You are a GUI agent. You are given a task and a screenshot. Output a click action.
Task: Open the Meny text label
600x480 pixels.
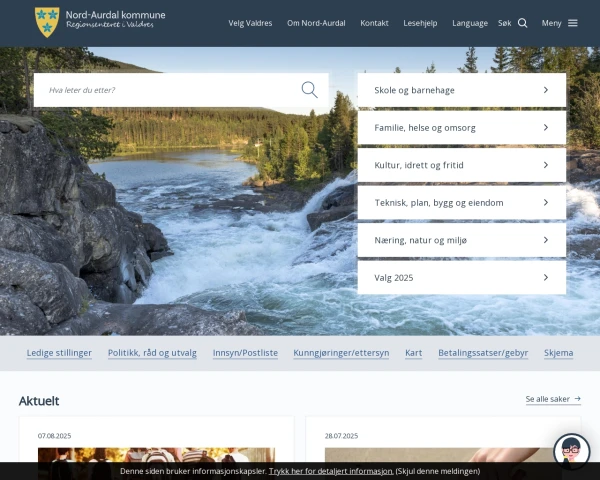(x=551, y=23)
